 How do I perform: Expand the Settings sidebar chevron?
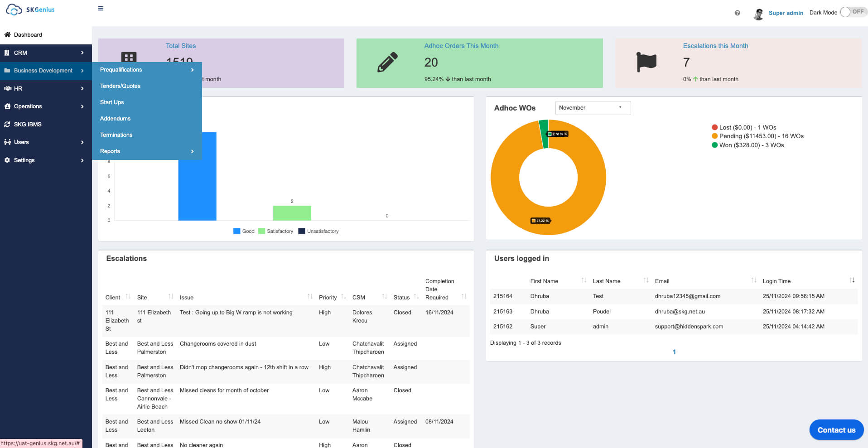[x=82, y=160]
